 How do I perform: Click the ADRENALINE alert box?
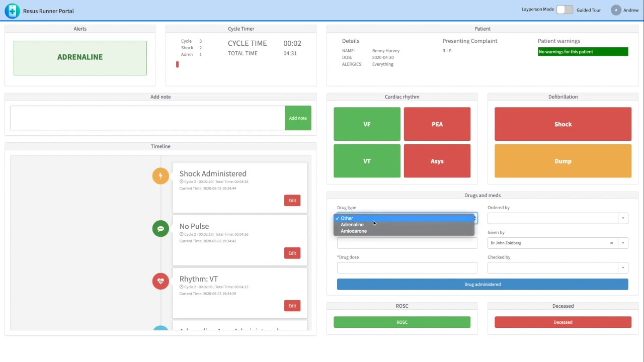point(80,58)
